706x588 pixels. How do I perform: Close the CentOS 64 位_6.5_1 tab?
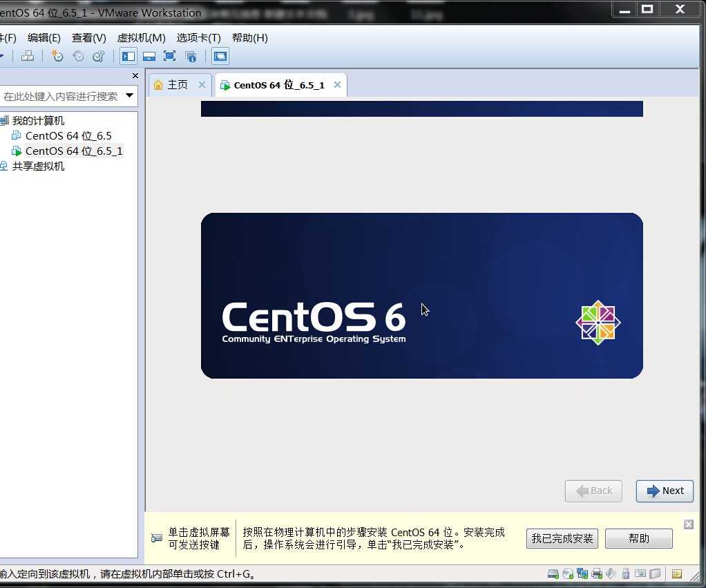(337, 85)
